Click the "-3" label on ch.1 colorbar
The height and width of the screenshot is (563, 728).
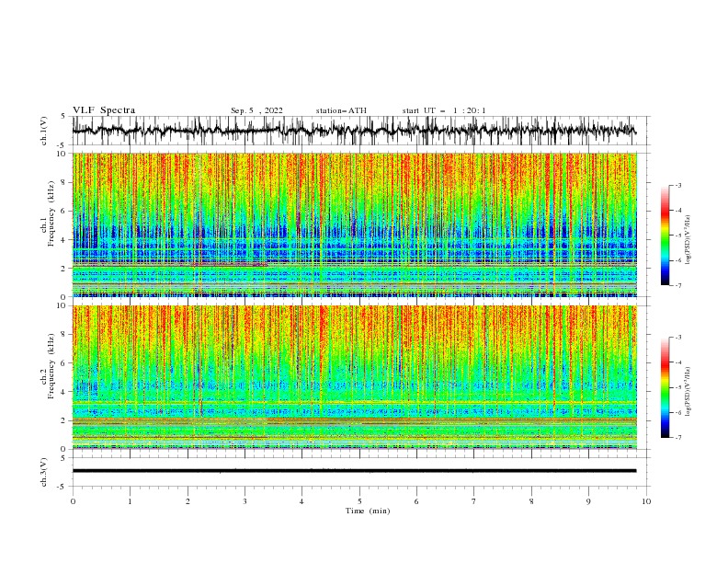[677, 185]
